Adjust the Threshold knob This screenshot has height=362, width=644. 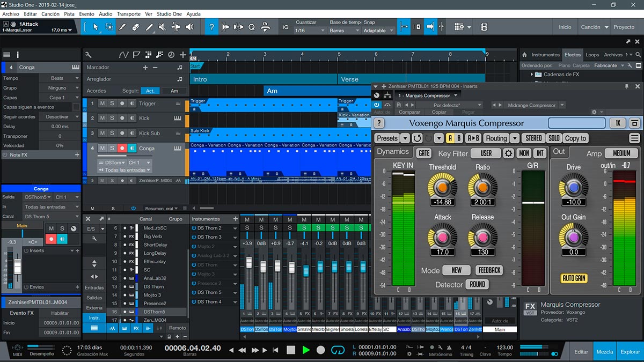click(x=442, y=187)
